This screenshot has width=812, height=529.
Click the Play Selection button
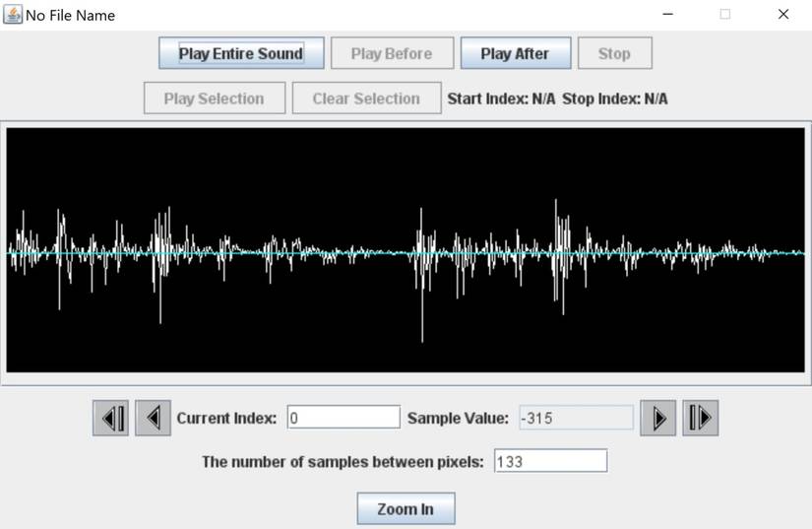click(x=215, y=99)
